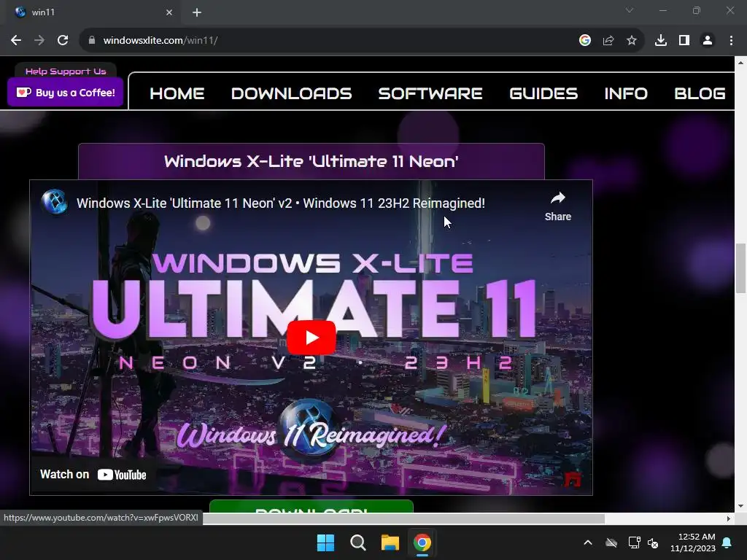Go back using the browser back arrow
This screenshot has height=560, width=747.
16,41
